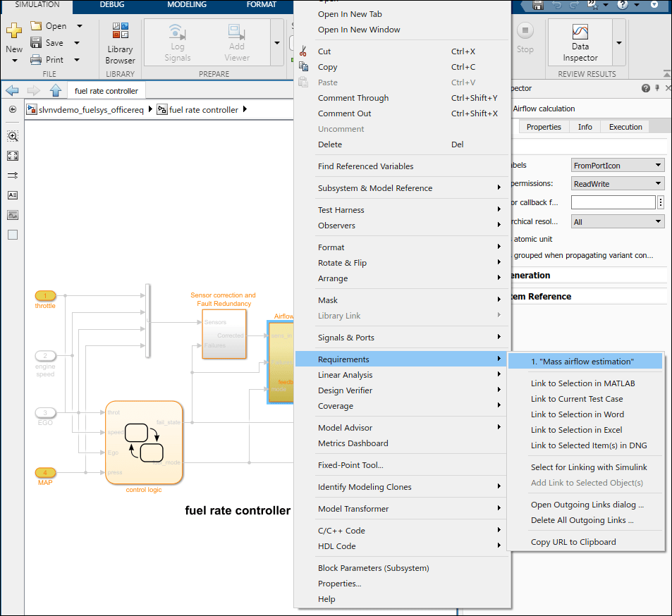Image resolution: width=672 pixels, height=616 pixels.
Task: Select the Zoom tool in the left palette
Action: point(13,136)
